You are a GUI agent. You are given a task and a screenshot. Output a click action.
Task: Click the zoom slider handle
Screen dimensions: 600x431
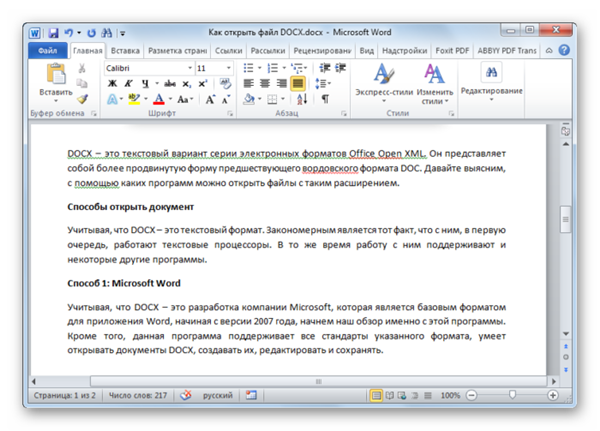click(x=512, y=395)
